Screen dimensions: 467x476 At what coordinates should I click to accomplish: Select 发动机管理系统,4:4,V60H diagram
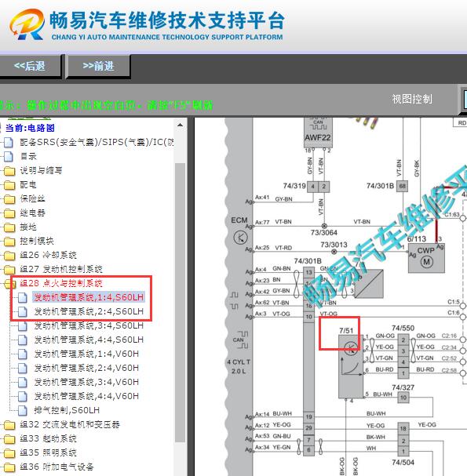[86, 396]
